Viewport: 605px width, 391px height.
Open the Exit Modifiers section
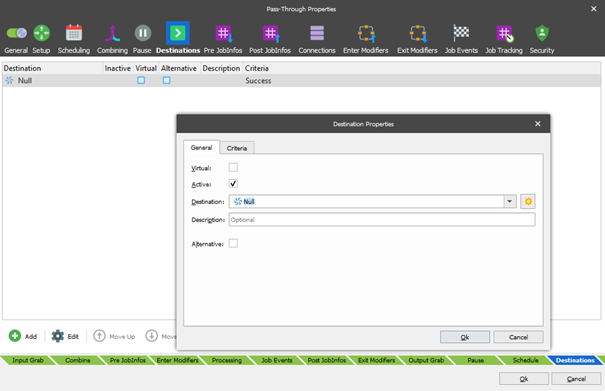click(417, 39)
